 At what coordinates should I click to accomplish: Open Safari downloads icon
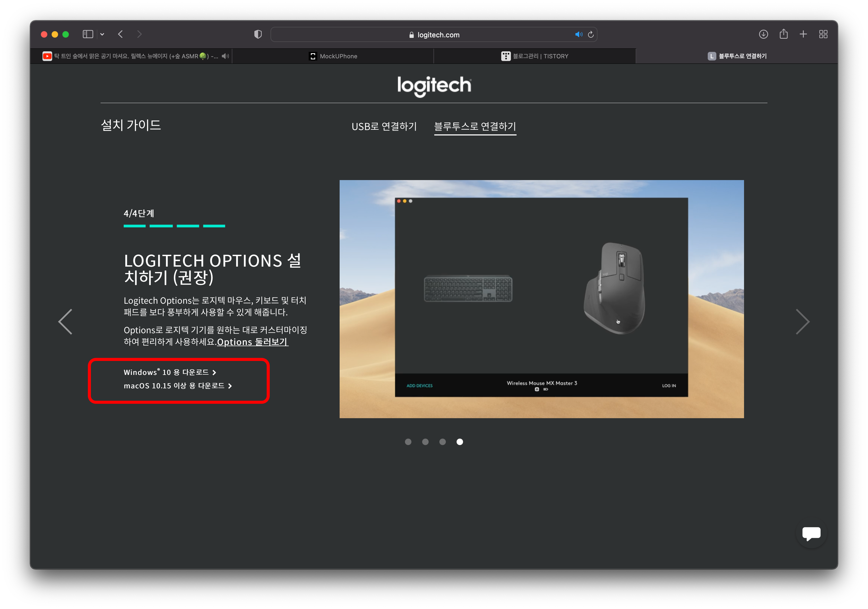point(763,34)
